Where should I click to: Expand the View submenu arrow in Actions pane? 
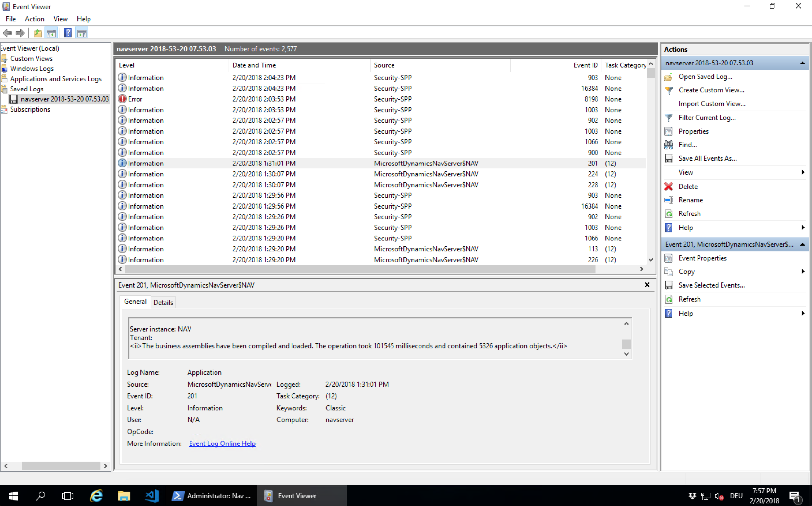tap(803, 172)
